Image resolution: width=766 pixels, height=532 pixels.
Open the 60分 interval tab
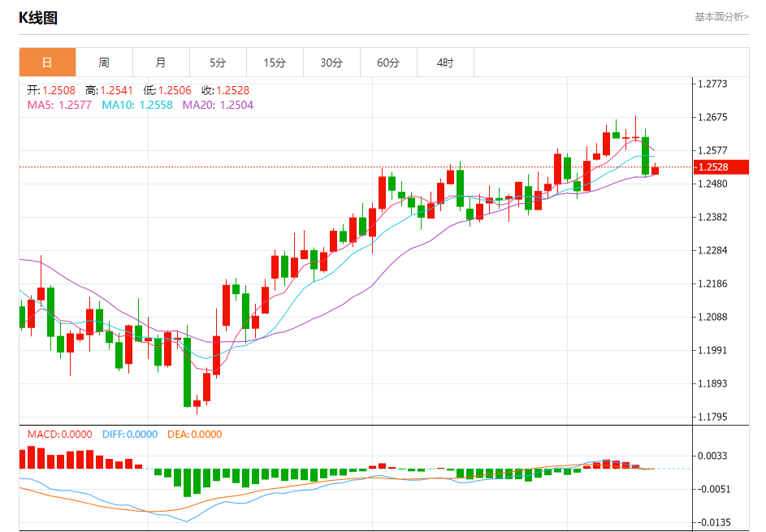[388, 62]
